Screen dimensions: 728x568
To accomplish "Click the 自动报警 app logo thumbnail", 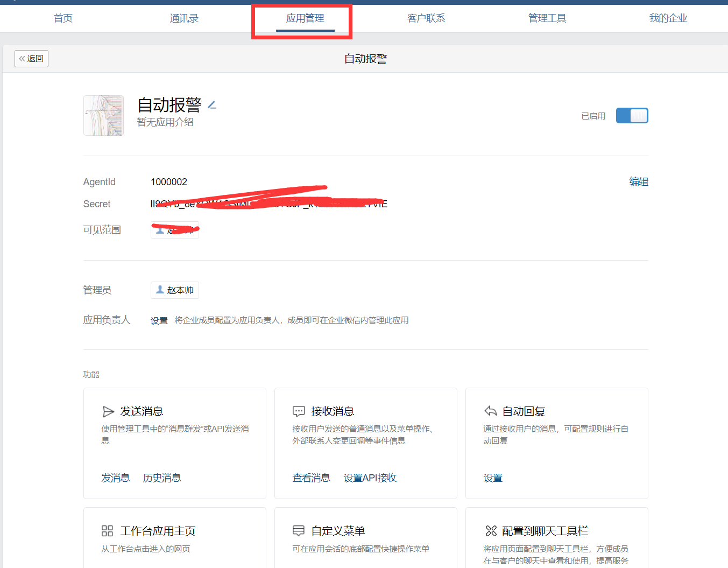I will (x=104, y=116).
